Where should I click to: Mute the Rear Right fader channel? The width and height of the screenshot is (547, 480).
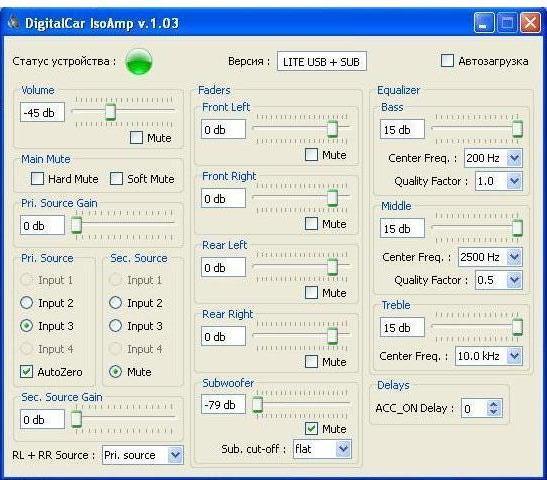point(311,361)
